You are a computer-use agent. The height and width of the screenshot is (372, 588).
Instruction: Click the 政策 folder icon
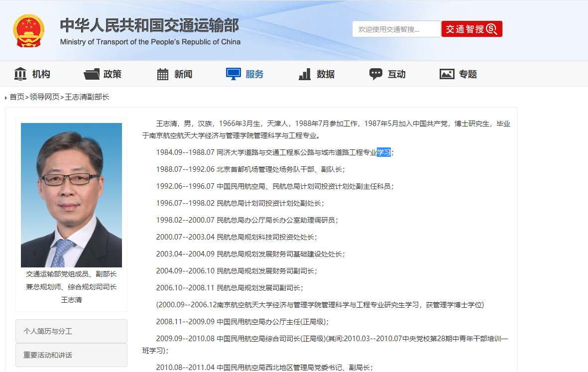(x=92, y=74)
